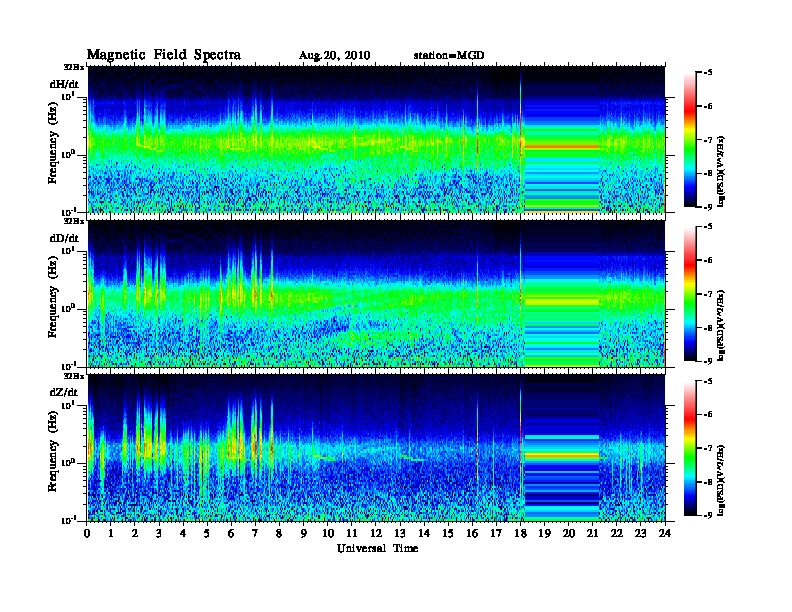Click the log(PSD) units label of the dD/dt colorbar

(721, 326)
